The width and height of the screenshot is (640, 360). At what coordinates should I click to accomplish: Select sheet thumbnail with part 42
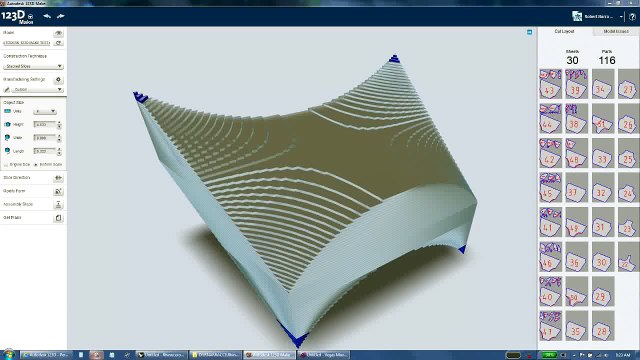[550, 153]
